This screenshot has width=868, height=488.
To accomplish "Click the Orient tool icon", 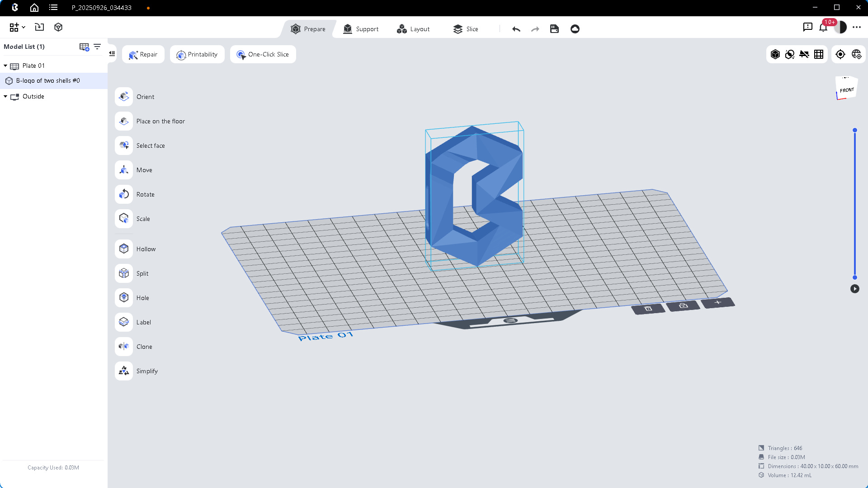I will (124, 97).
